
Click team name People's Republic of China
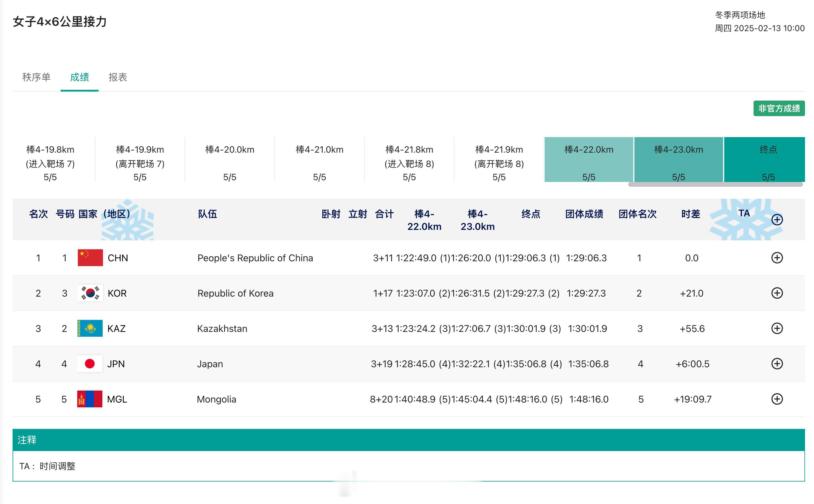[x=255, y=258]
